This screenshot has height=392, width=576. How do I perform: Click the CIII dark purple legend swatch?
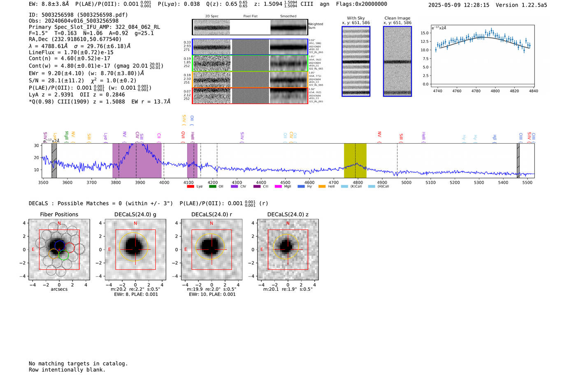(257, 186)
